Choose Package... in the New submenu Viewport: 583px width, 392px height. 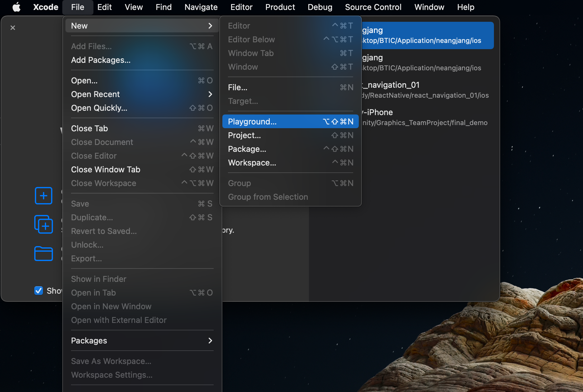point(291,149)
